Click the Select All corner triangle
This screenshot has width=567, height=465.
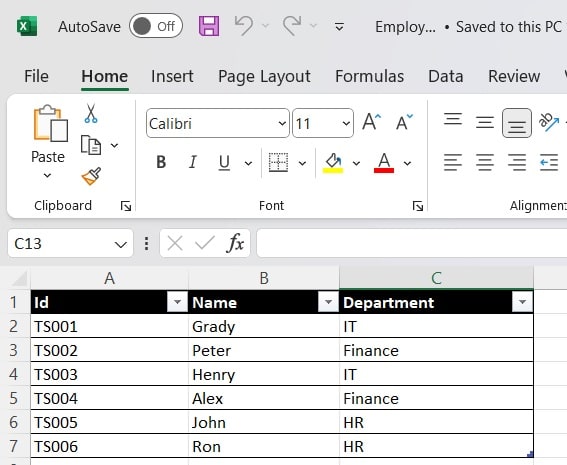point(20,279)
